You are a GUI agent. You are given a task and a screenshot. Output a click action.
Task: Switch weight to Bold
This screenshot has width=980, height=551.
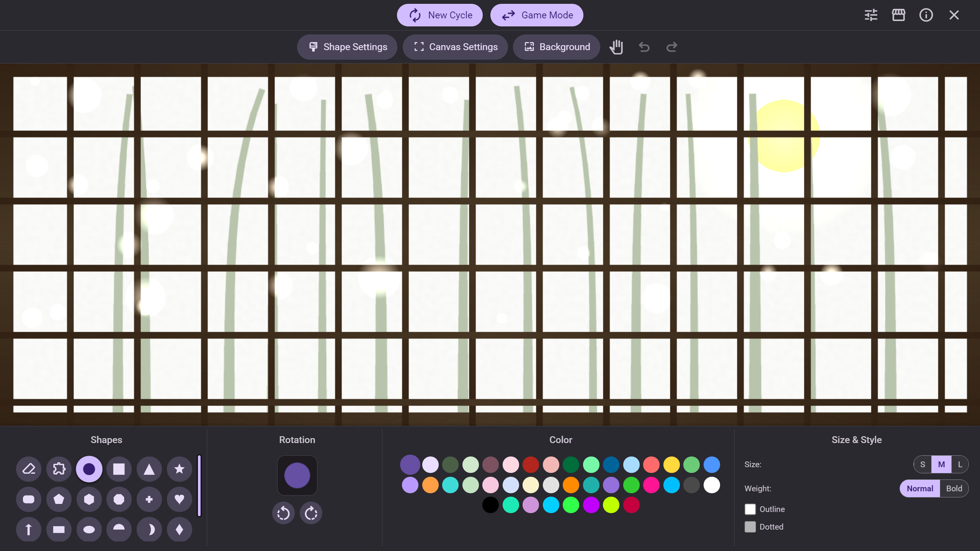(x=954, y=488)
